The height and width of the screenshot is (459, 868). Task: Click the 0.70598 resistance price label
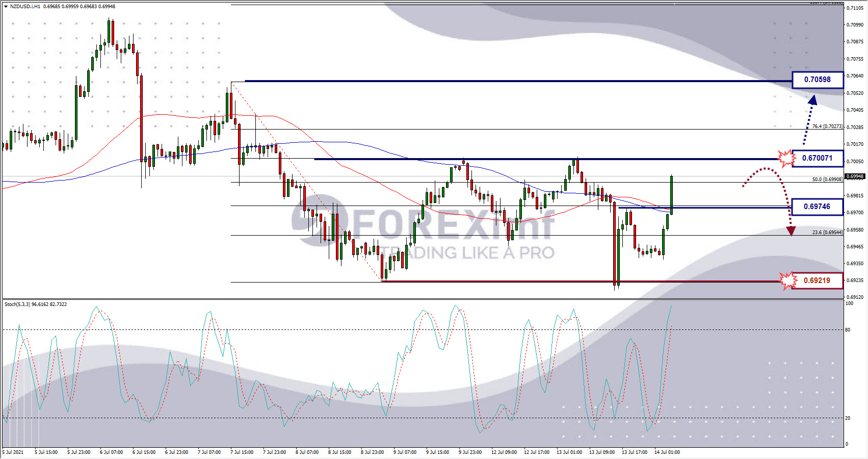coord(818,80)
